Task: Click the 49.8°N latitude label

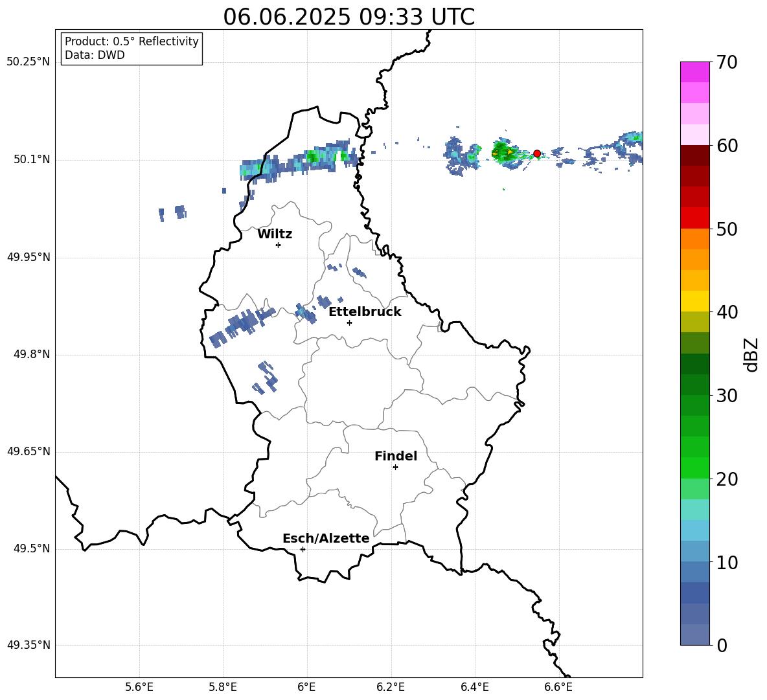Action: pos(32,354)
